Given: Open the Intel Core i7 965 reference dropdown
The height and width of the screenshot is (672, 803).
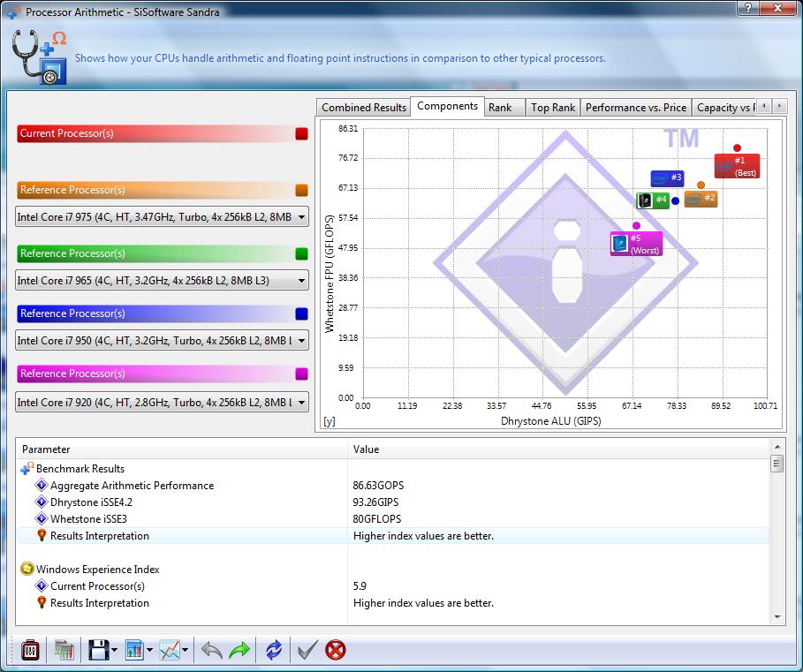Looking at the screenshot, I should click(x=162, y=281).
